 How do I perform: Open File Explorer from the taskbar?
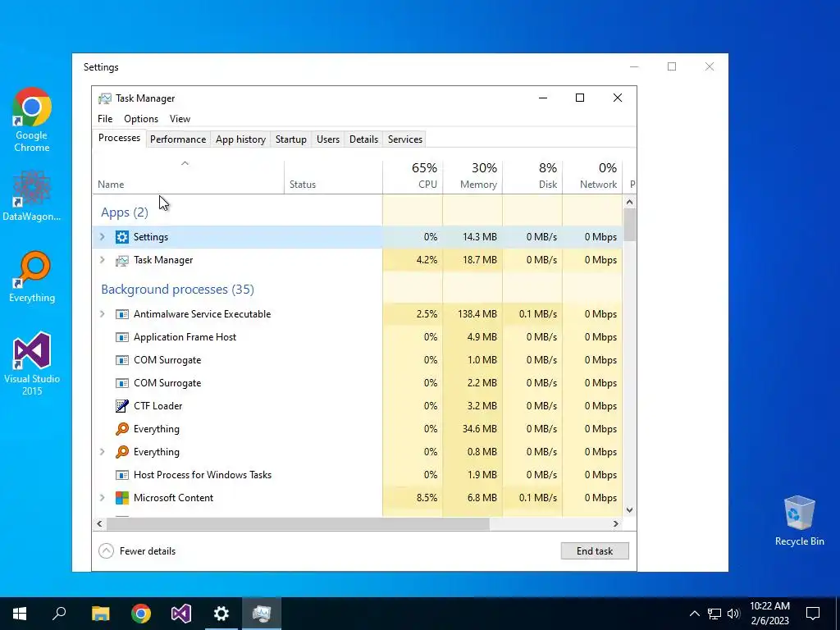(x=100, y=614)
